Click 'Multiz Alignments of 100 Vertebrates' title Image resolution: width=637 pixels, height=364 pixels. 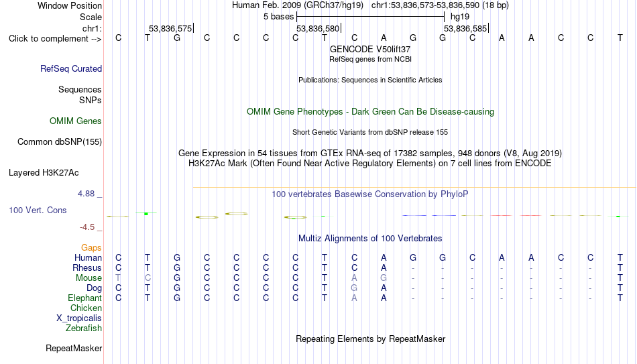pos(370,239)
